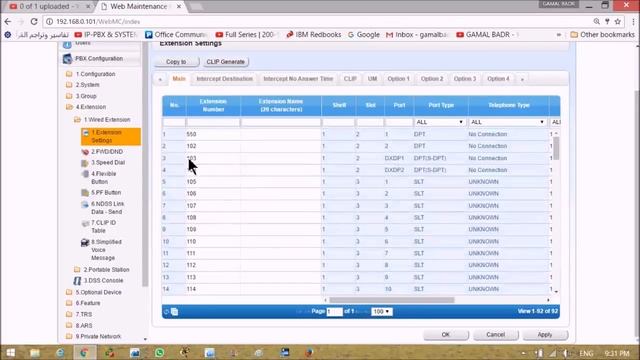This screenshot has width=640, height=360.
Task: Open the Telephone Type filter dropdown
Action: click(508, 122)
